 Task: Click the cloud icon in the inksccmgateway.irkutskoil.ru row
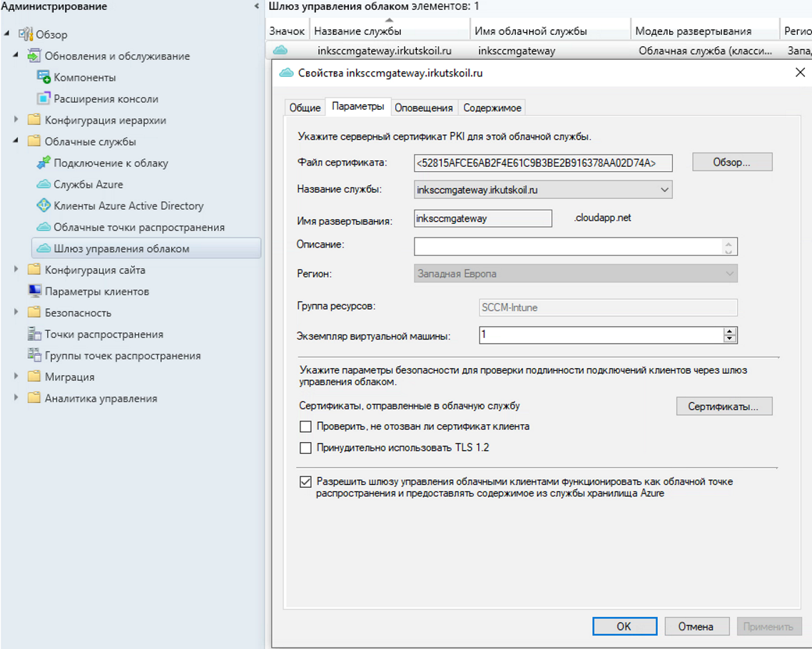pos(280,50)
